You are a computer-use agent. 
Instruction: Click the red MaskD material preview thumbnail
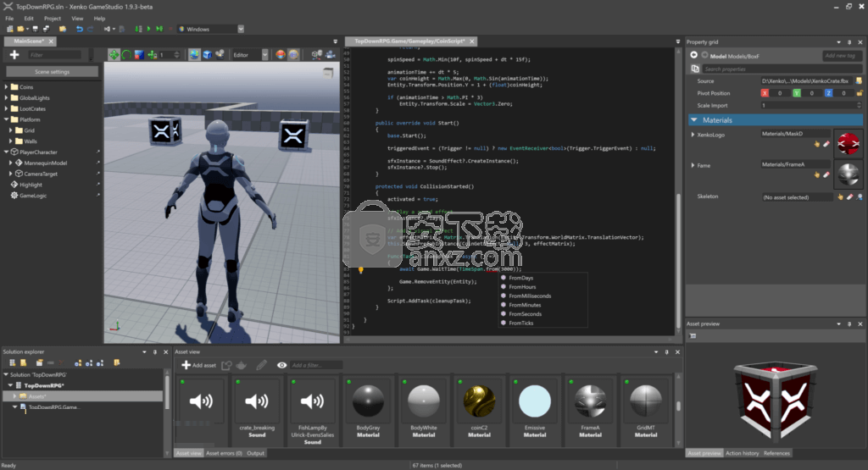[848, 144]
